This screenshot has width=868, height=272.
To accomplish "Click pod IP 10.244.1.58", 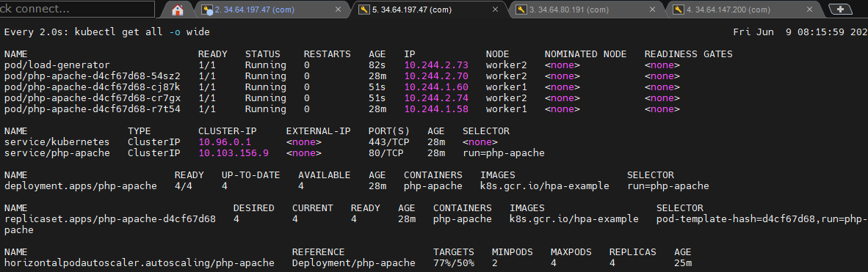I will pyautogui.click(x=436, y=109).
